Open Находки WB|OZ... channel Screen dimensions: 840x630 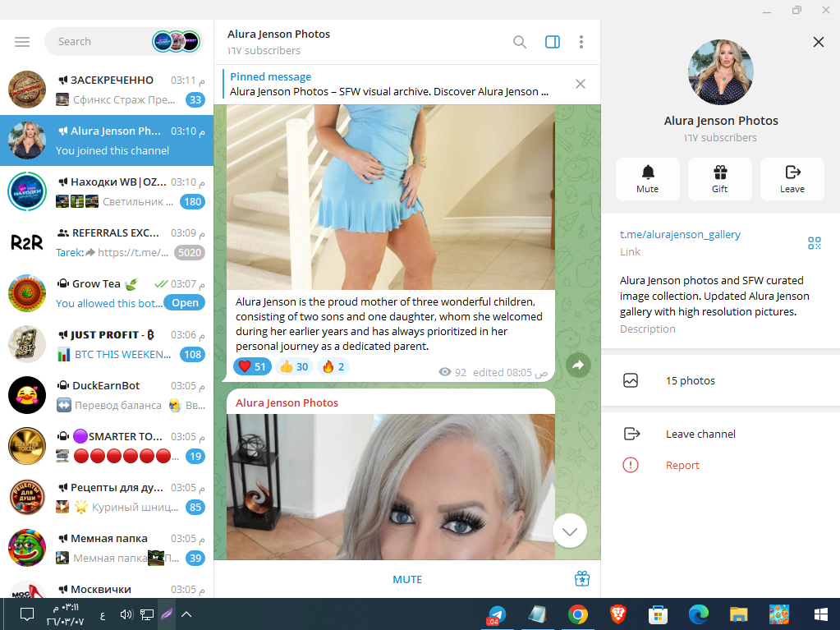coord(107,191)
